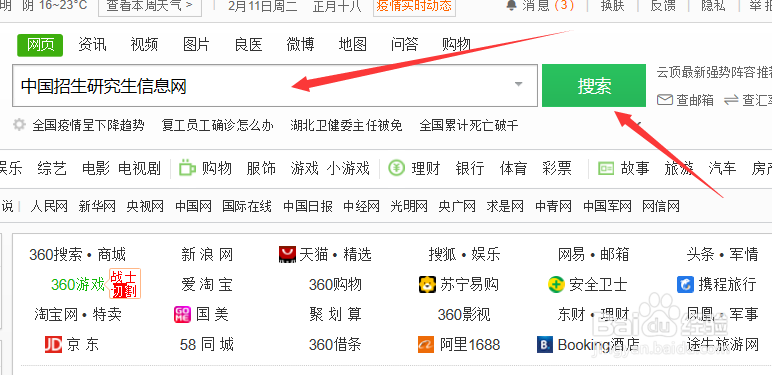Open the 搜狐 • 娱乐 link
Image resolution: width=772 pixels, height=375 pixels.
pyautogui.click(x=464, y=255)
